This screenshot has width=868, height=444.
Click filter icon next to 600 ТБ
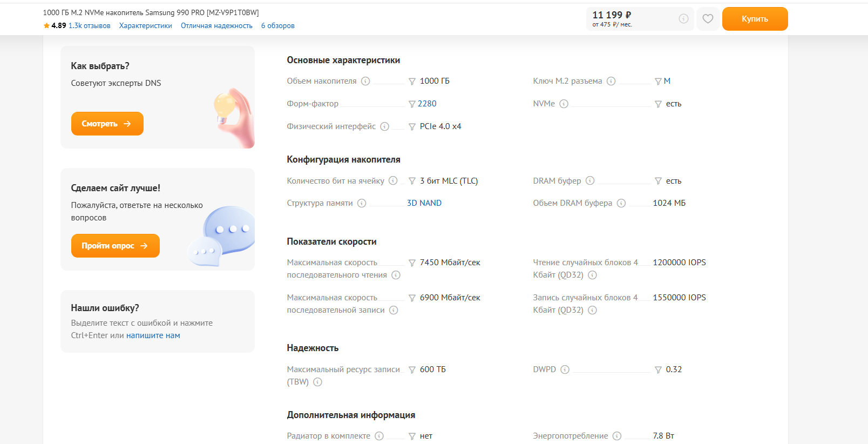coord(412,370)
